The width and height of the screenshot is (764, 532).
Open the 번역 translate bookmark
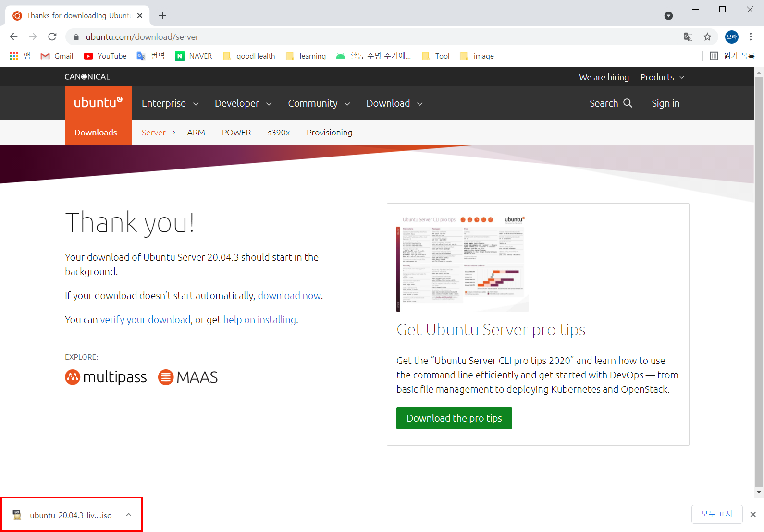click(x=151, y=56)
